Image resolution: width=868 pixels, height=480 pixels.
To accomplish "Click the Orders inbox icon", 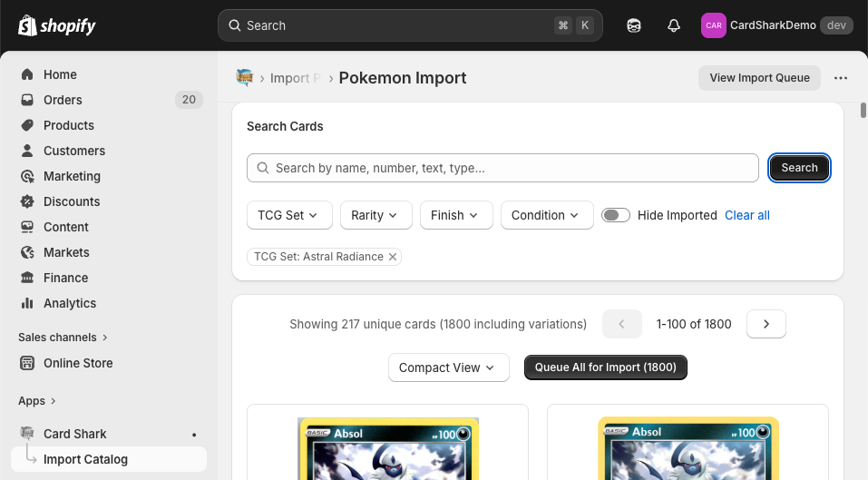I will (27, 100).
